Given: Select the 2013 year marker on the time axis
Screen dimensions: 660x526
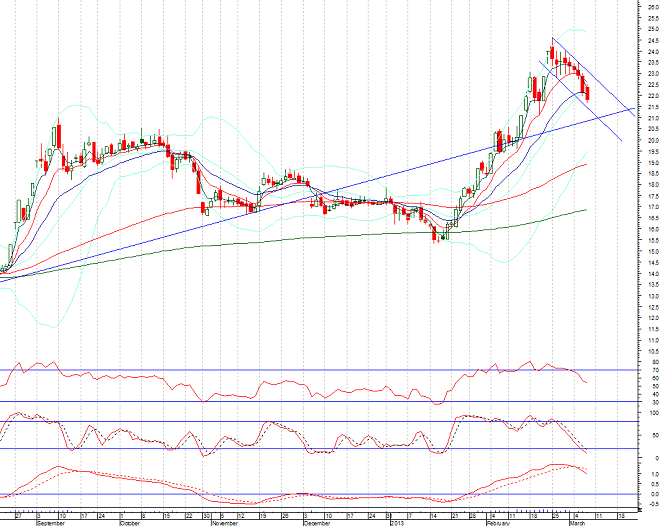Looking at the screenshot, I should click(x=396, y=522).
